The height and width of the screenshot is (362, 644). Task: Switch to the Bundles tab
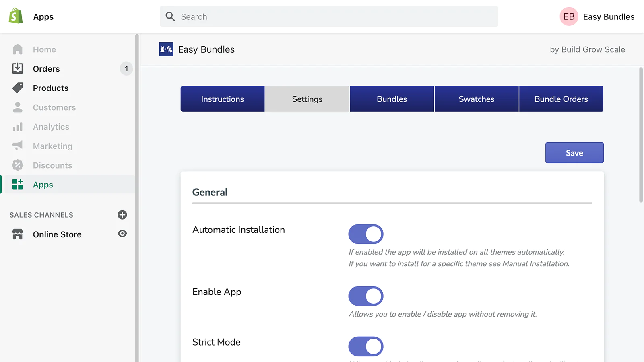click(x=392, y=99)
